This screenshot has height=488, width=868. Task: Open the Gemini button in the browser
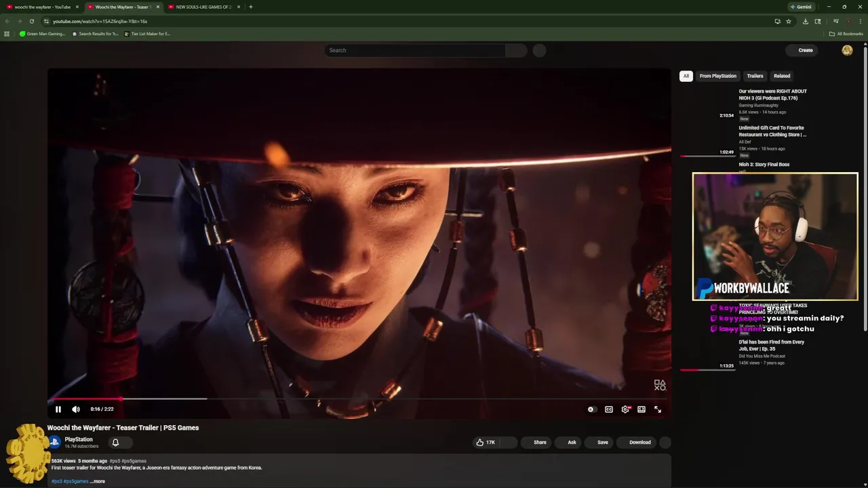(801, 7)
